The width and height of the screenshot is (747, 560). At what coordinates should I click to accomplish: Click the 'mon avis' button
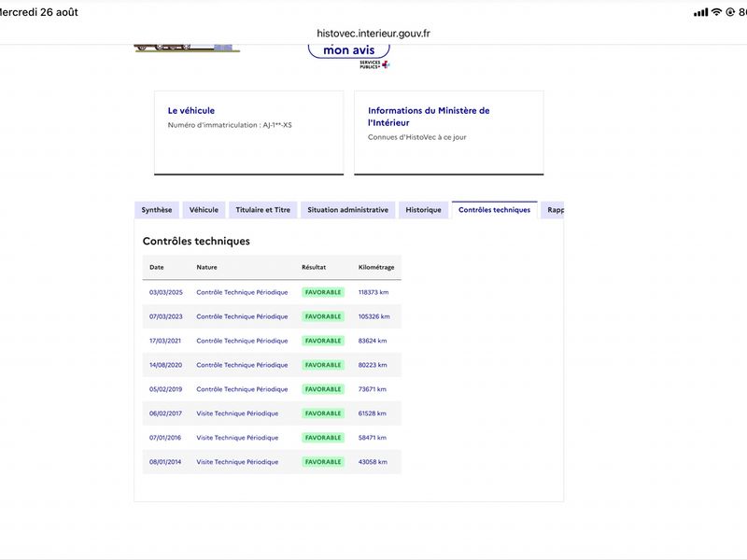349,50
